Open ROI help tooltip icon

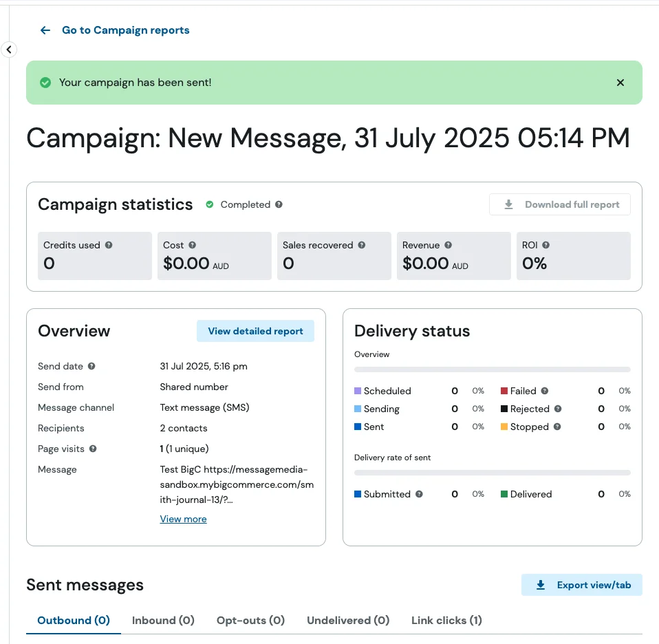(x=546, y=245)
